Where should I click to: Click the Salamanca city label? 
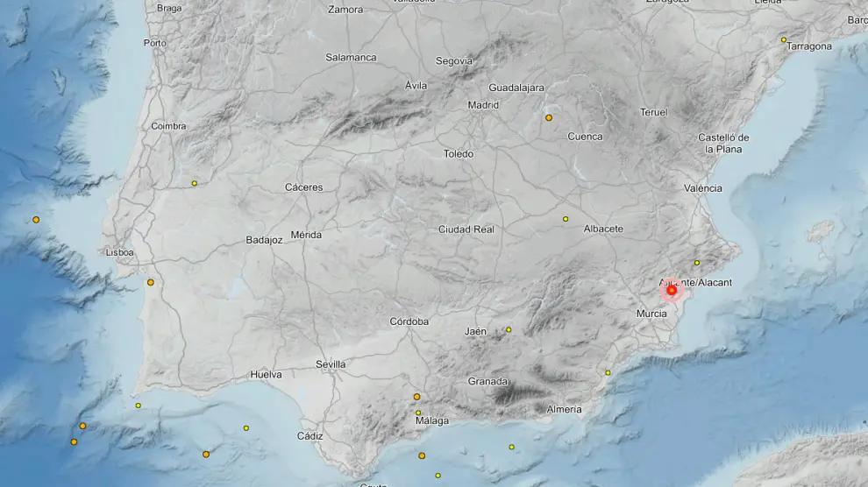[x=351, y=58]
